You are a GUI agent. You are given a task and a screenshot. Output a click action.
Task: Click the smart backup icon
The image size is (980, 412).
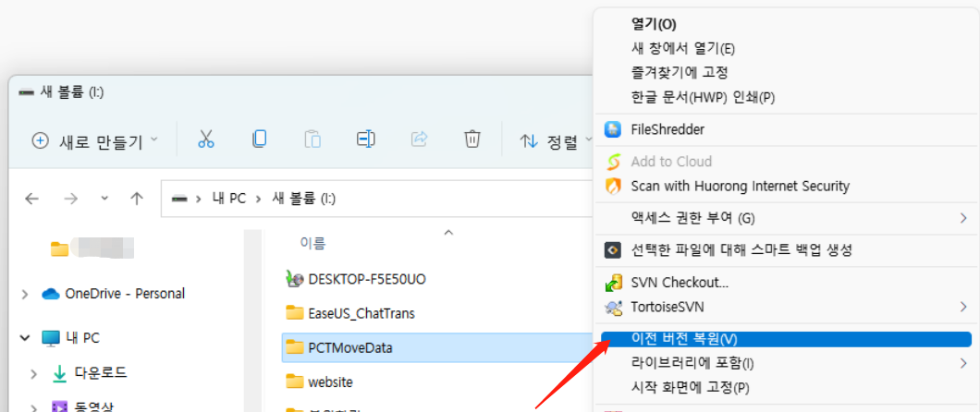coord(612,250)
